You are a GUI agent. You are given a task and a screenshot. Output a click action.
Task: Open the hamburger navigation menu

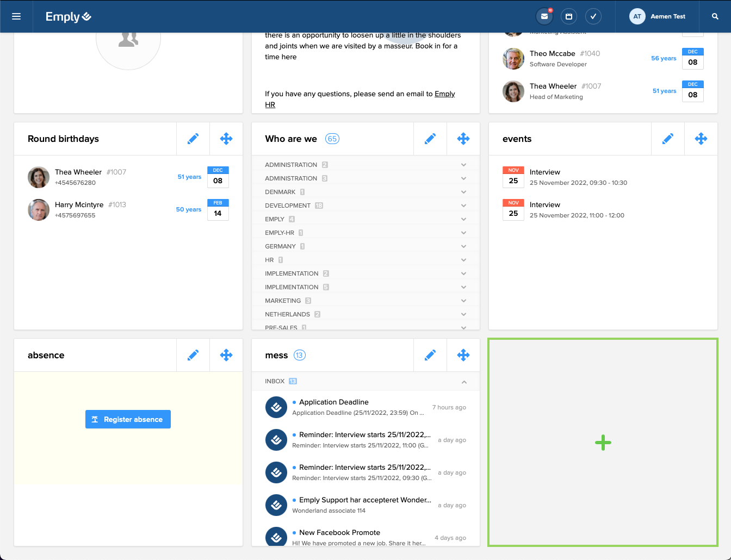(x=16, y=16)
